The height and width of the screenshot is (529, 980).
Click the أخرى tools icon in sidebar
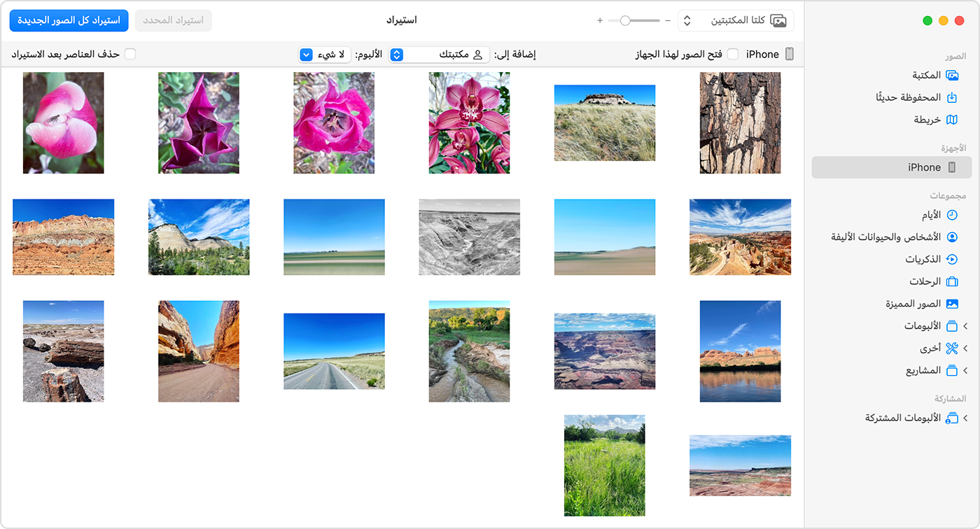952,348
